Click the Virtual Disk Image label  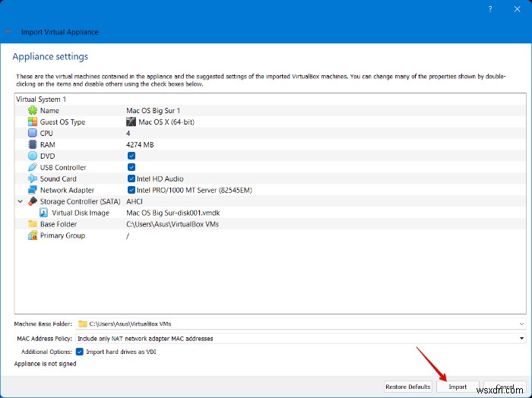click(81, 213)
